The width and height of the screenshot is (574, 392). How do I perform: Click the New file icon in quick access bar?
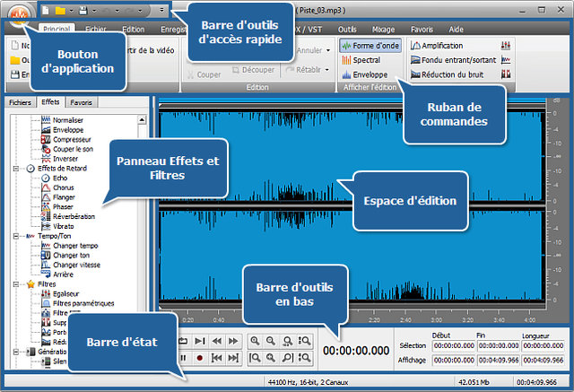click(46, 11)
